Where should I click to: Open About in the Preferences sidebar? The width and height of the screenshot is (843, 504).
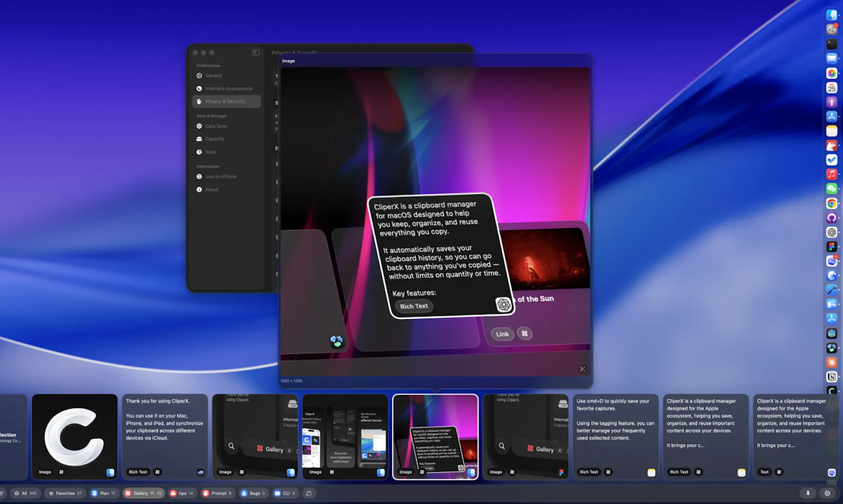point(227,189)
